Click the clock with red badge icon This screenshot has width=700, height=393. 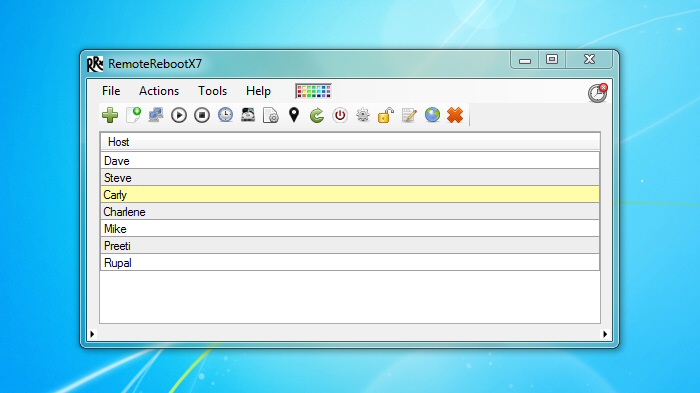click(597, 93)
